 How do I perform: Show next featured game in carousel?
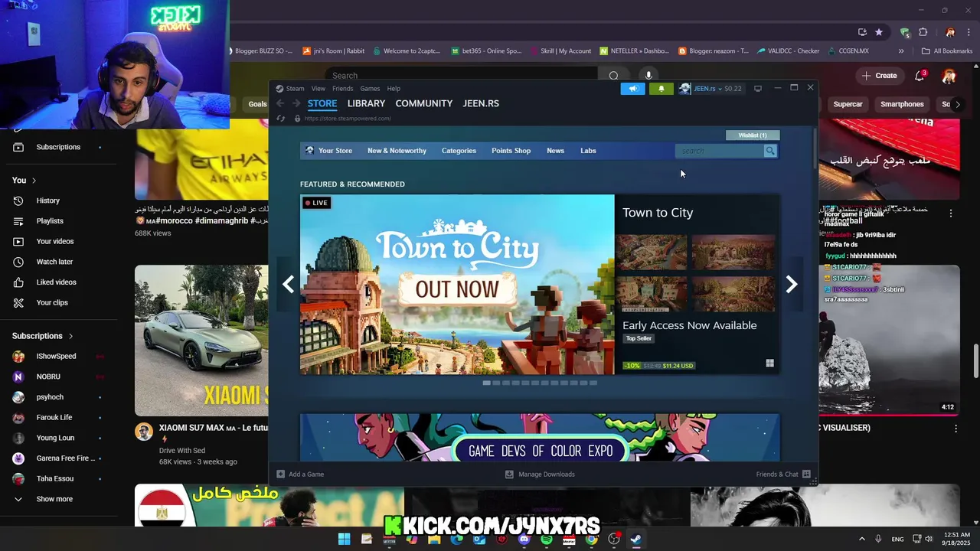click(792, 285)
